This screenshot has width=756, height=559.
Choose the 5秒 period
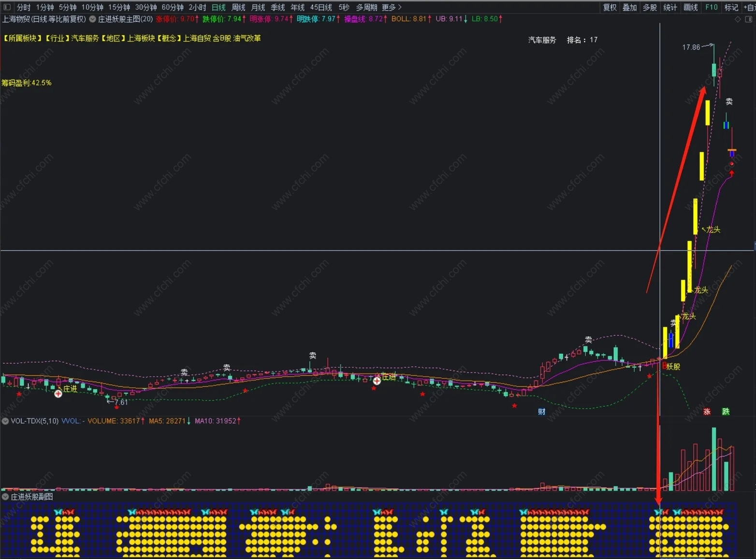[x=344, y=7]
